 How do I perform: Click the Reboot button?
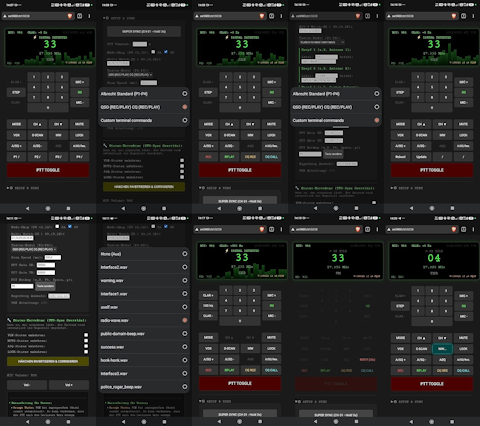(400, 157)
